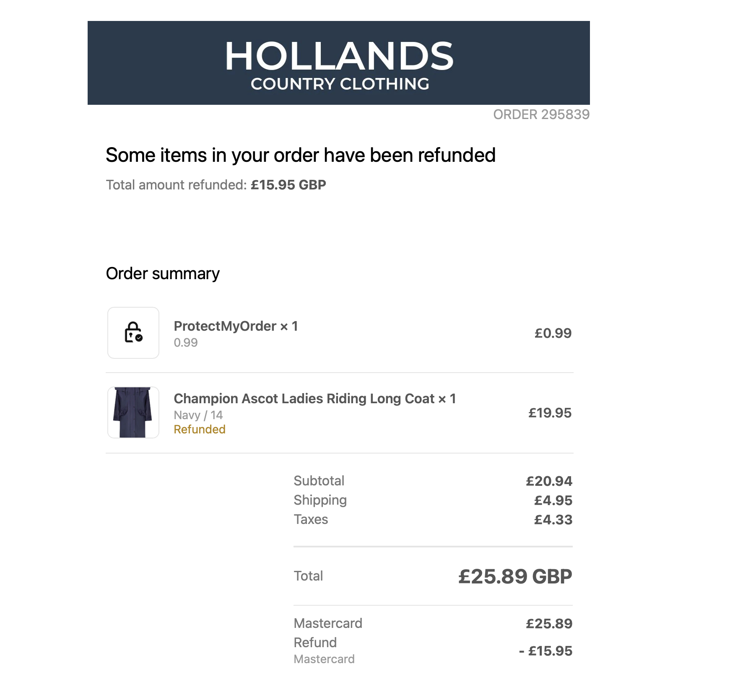Click the Subtotal value £20.94
Viewport: 756px width, 700px height.
coord(549,481)
